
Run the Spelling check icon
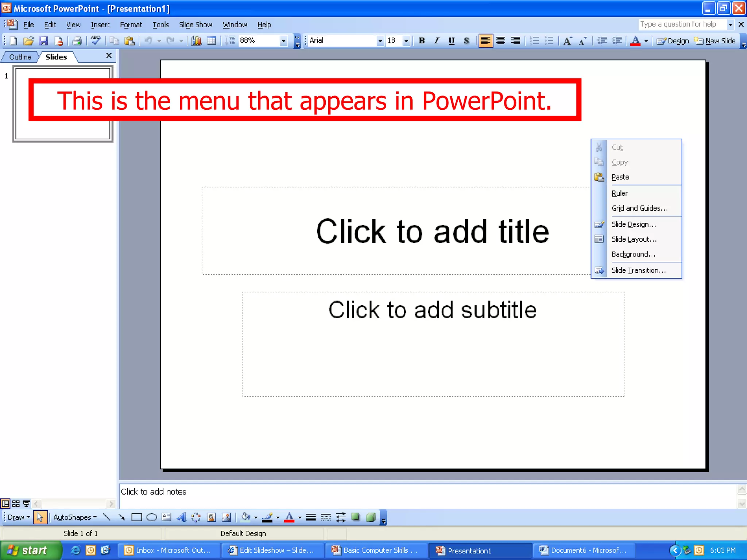96,40
